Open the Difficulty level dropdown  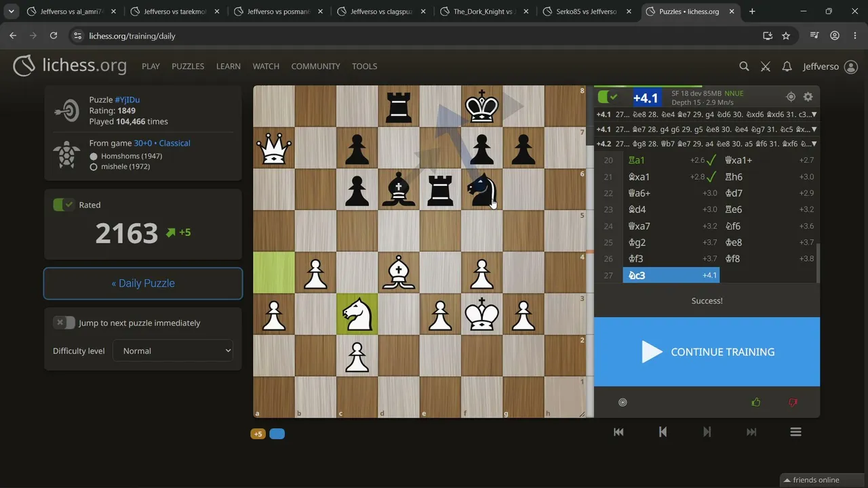coord(173,350)
